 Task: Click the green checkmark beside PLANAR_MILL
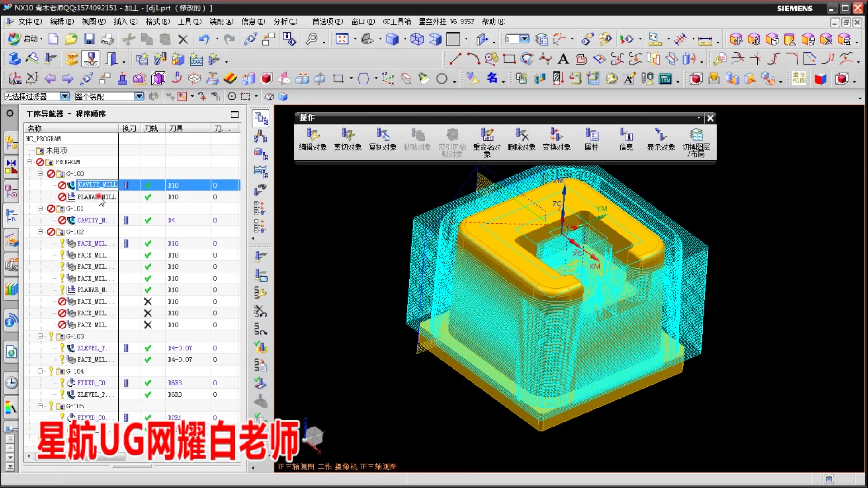[148, 197]
